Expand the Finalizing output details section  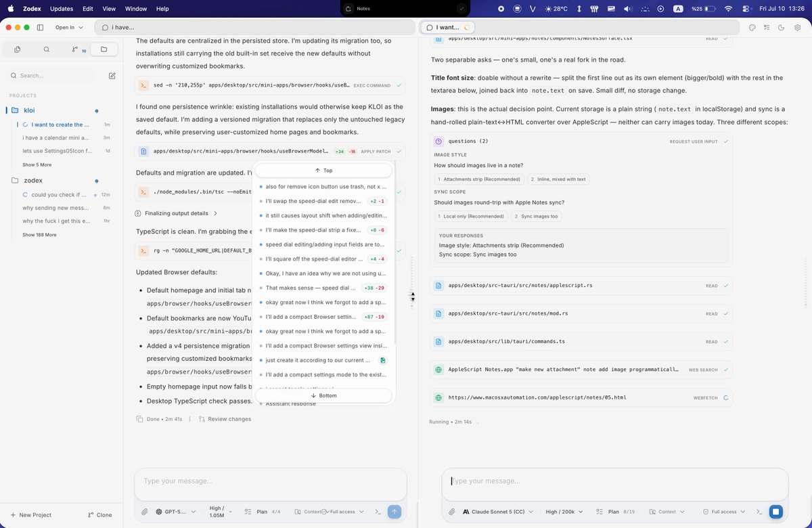(177, 213)
